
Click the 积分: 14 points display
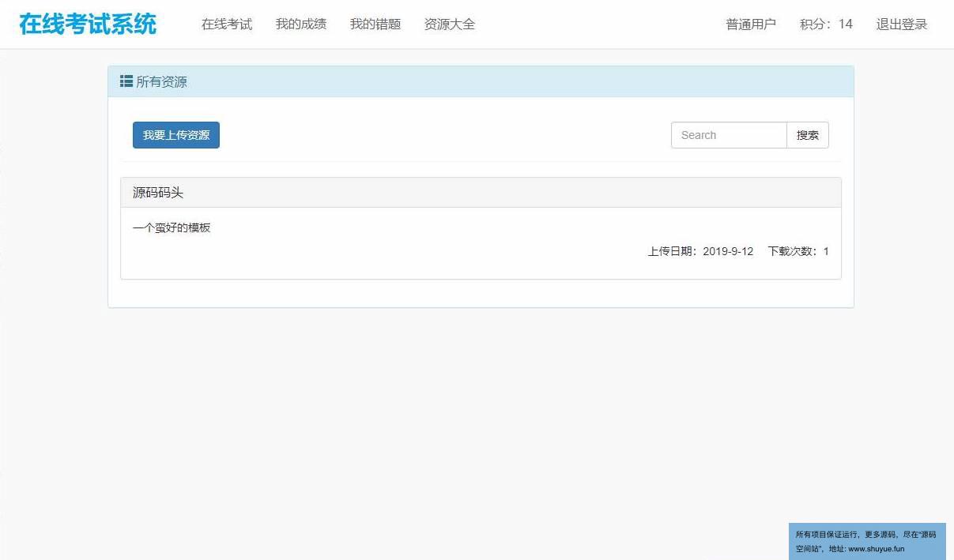point(826,24)
